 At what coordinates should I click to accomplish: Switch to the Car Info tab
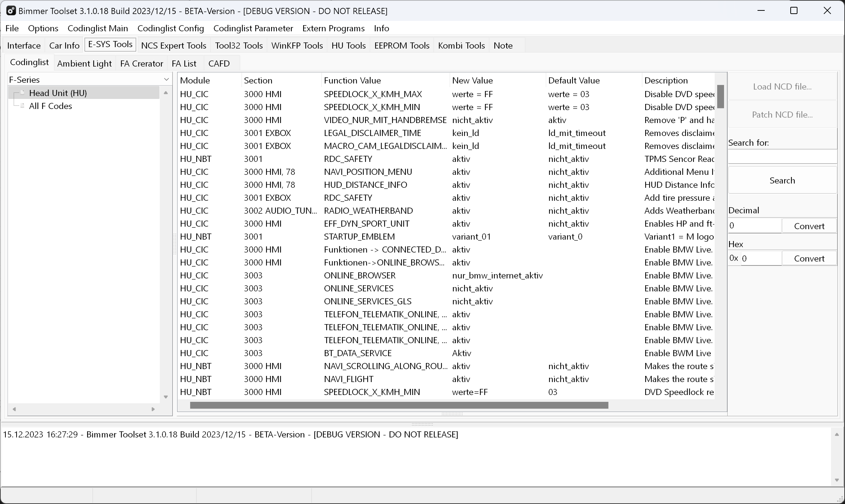click(64, 45)
